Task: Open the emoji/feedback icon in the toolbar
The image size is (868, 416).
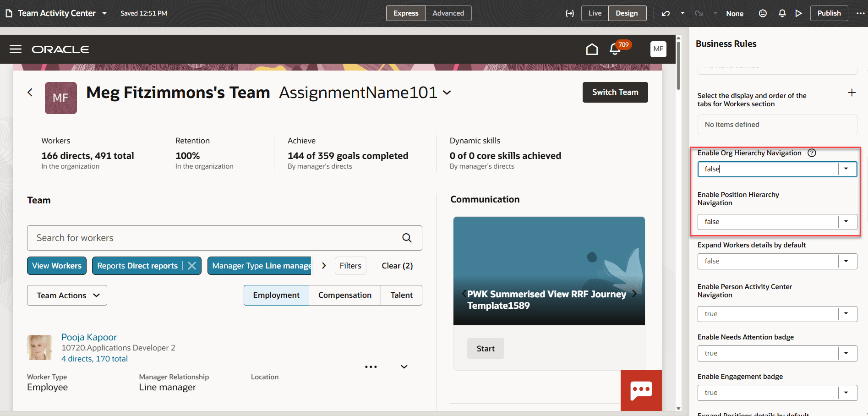Action: coord(763,13)
